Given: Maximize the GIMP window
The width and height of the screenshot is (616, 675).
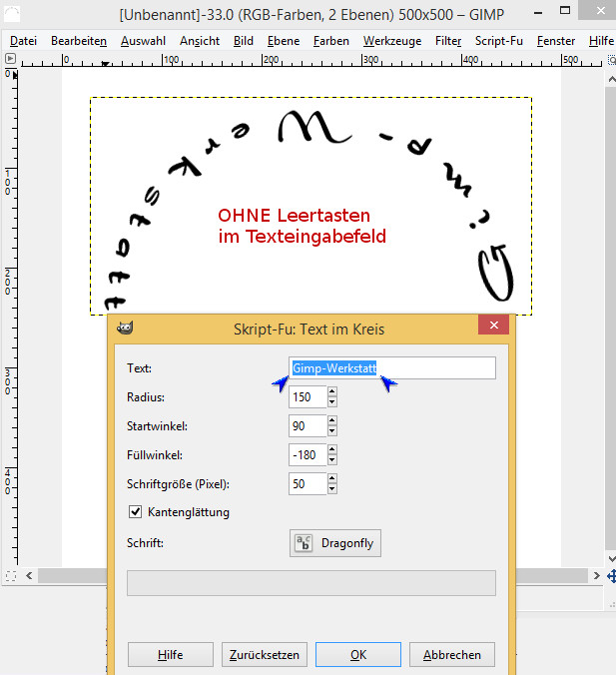Looking at the screenshot, I should coord(565,11).
